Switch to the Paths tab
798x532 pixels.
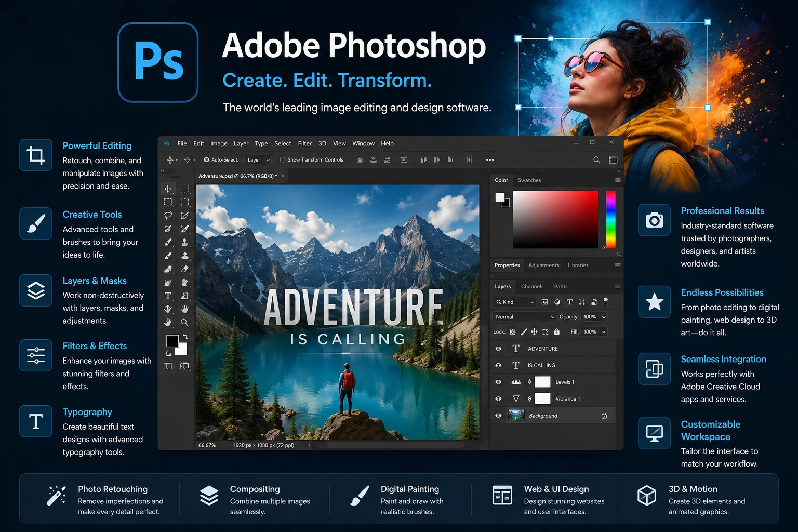(561, 286)
